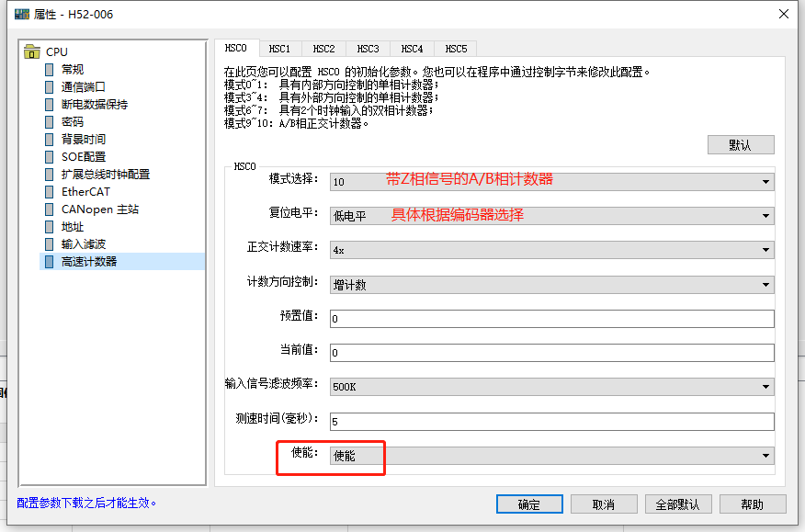Click the page icon beside 密码

point(50,121)
